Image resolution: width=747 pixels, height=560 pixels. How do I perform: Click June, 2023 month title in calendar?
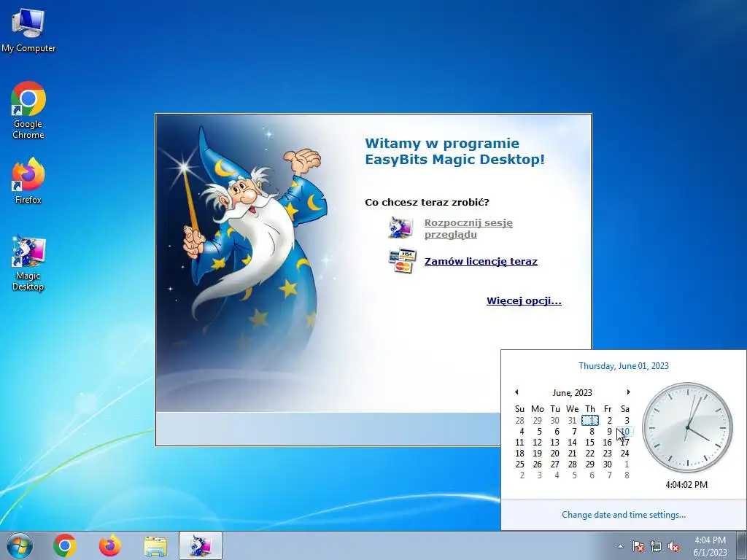point(572,393)
